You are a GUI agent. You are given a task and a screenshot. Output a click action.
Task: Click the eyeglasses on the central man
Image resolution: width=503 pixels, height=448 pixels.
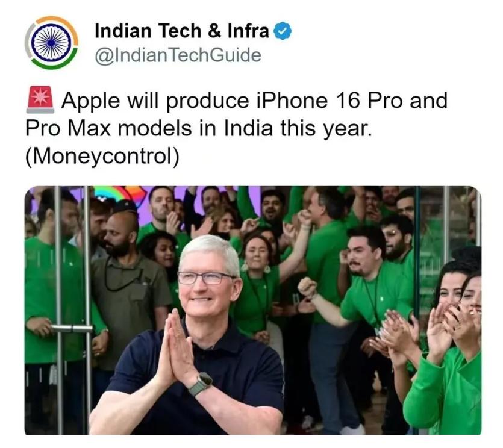tap(206, 278)
